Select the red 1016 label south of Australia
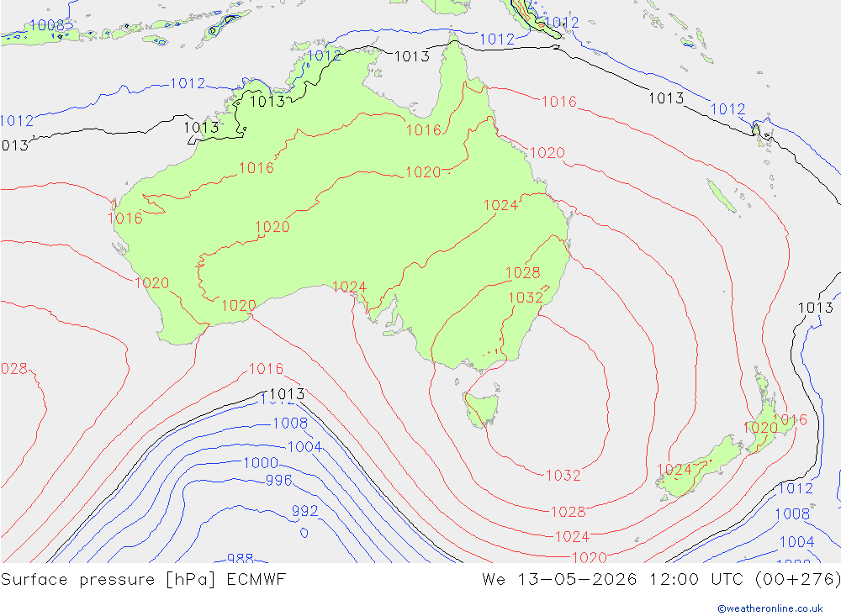The height and width of the screenshot is (616, 841). click(x=266, y=369)
